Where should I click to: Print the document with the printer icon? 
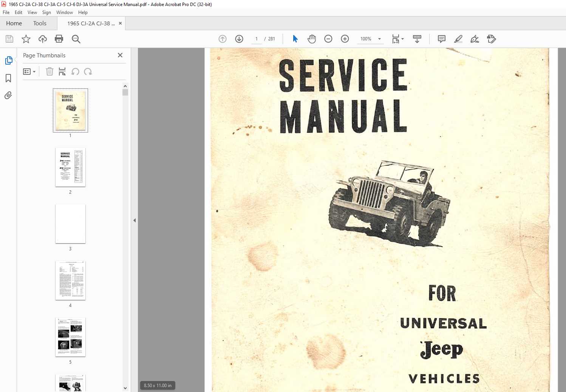tap(59, 39)
